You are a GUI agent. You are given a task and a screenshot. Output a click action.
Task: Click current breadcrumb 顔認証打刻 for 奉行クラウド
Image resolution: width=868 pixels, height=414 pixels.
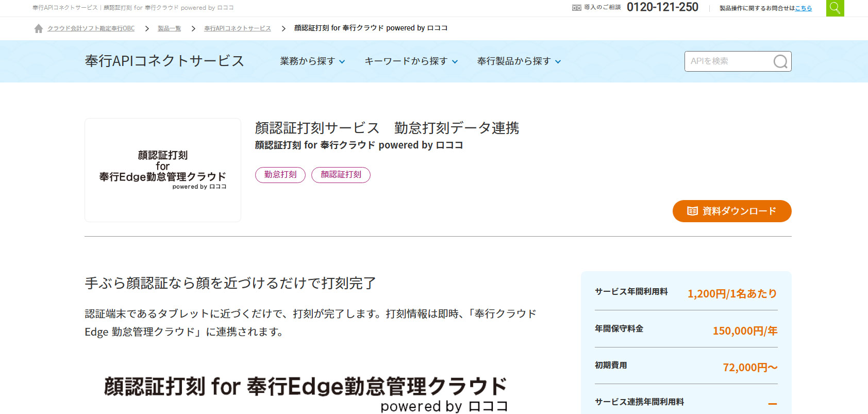pos(371,28)
